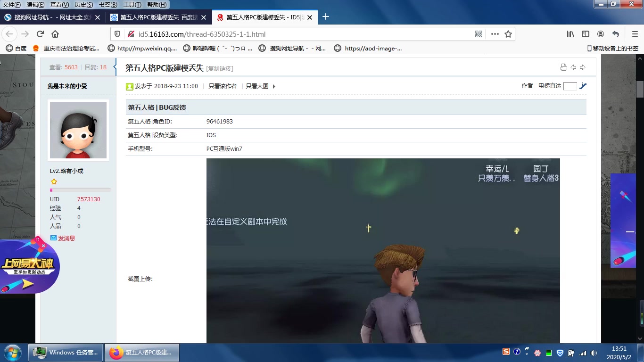644x362 pixels.
Task: Toggle the 只看该作者 author-only filter
Action: 223,86
